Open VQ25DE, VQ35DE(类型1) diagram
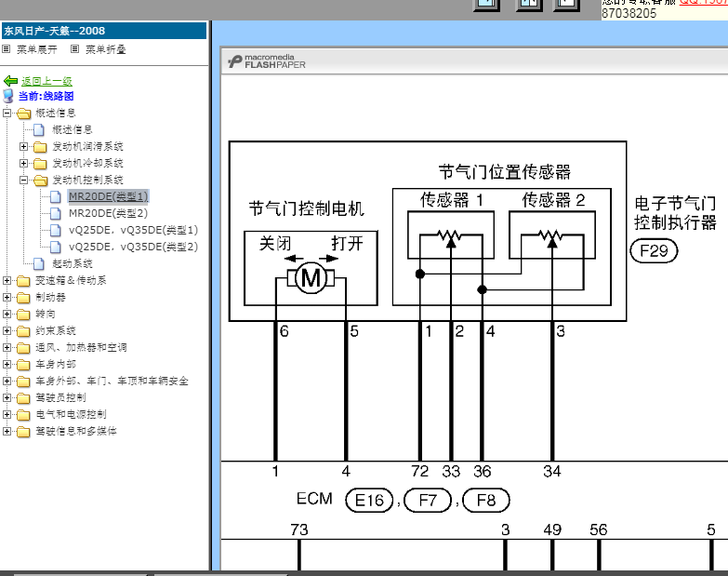The width and height of the screenshot is (728, 576). pyautogui.click(x=133, y=230)
